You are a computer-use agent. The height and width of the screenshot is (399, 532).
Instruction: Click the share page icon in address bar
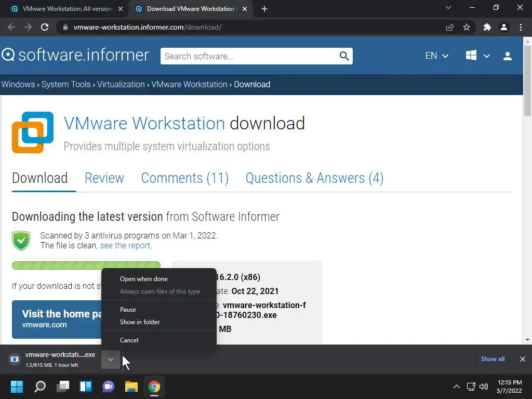point(450,27)
